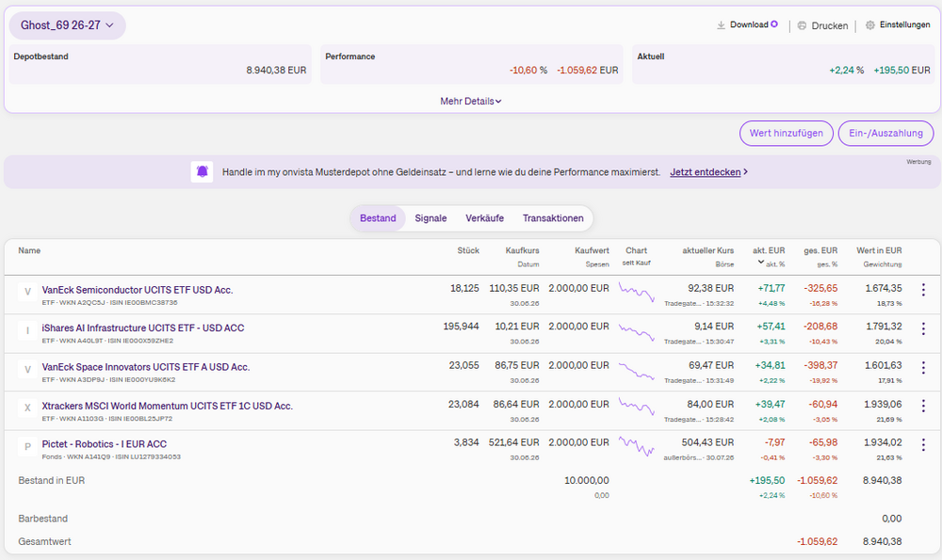Viewport: 942px width, 560px height.
Task: Open three-dot menu for VanEck Space Innovators
Action: pyautogui.click(x=923, y=367)
